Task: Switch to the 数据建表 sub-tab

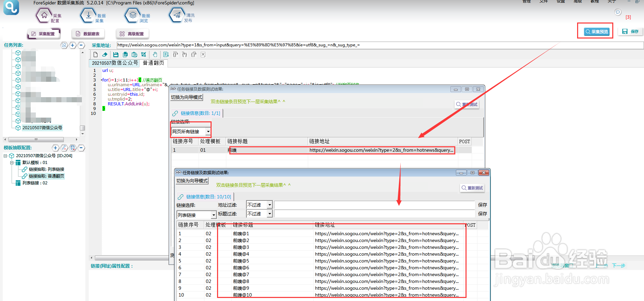Action: click(x=88, y=34)
